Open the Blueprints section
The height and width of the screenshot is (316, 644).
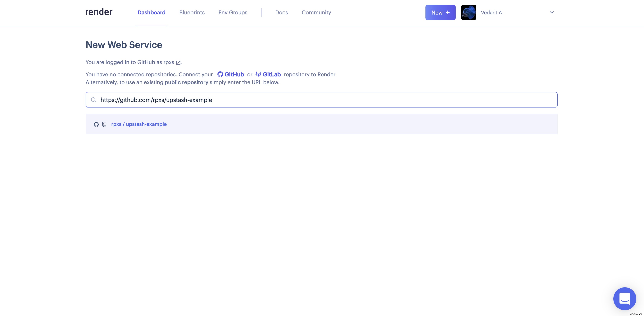(192, 12)
